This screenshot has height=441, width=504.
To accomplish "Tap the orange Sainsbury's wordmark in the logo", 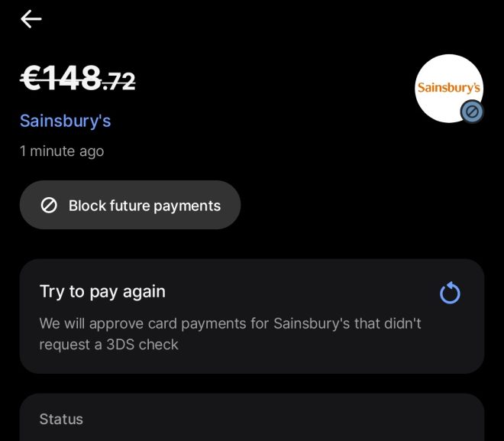I will pos(449,88).
